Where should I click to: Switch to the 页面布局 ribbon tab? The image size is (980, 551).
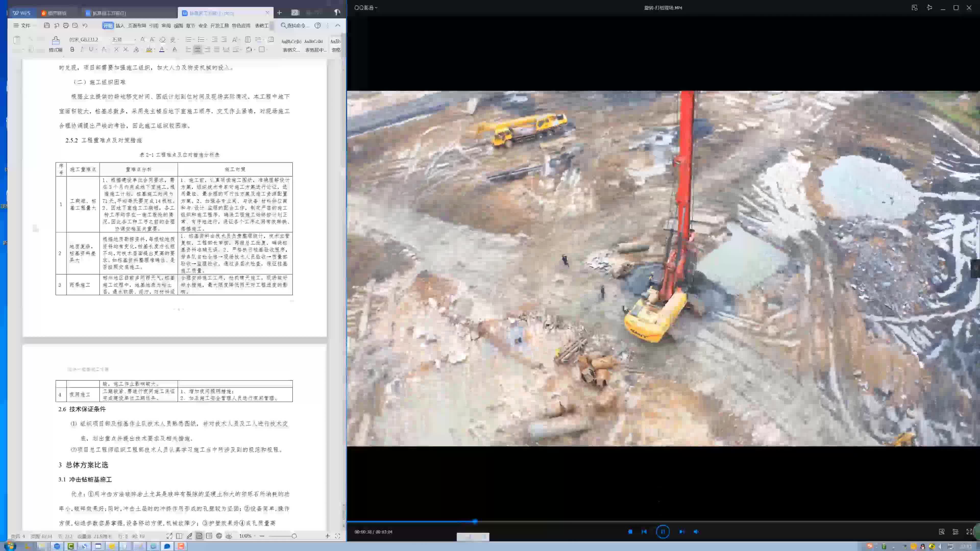[137, 26]
